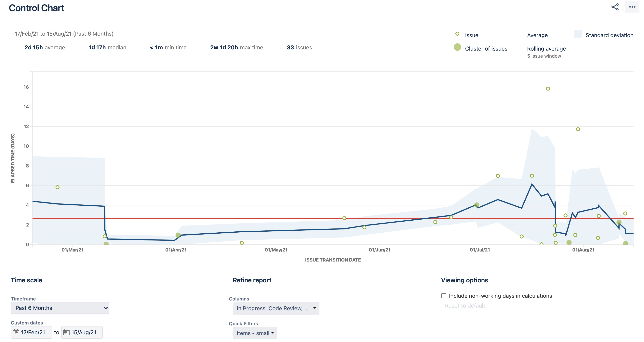The image size is (644, 342).
Task: Click the Average legend label
Action: tap(537, 35)
